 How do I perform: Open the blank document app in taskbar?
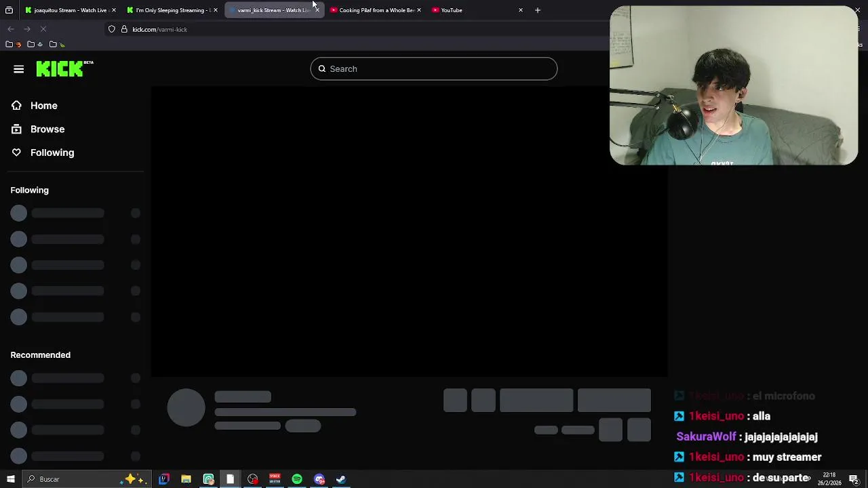231,479
